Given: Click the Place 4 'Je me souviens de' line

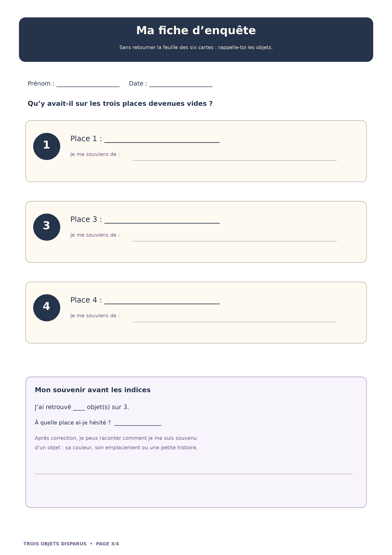Looking at the screenshot, I should coord(235,322).
